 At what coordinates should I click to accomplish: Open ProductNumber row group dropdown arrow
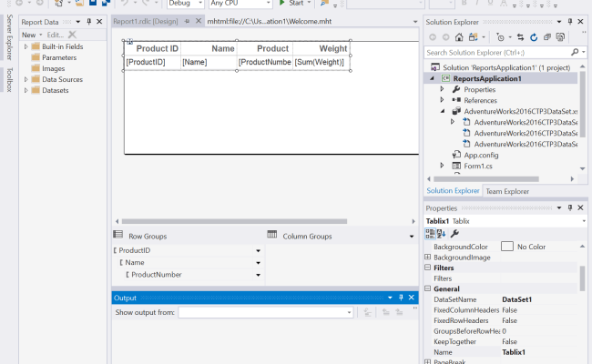(x=259, y=275)
